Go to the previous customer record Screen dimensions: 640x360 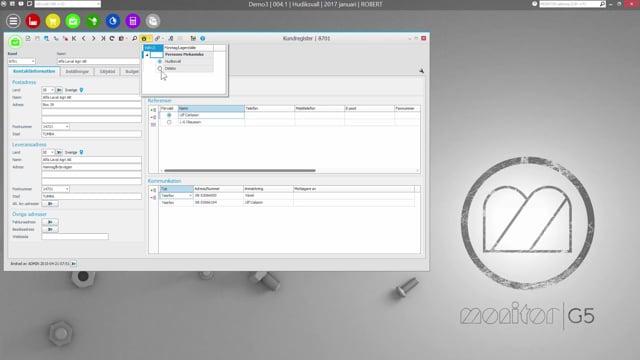point(84,38)
